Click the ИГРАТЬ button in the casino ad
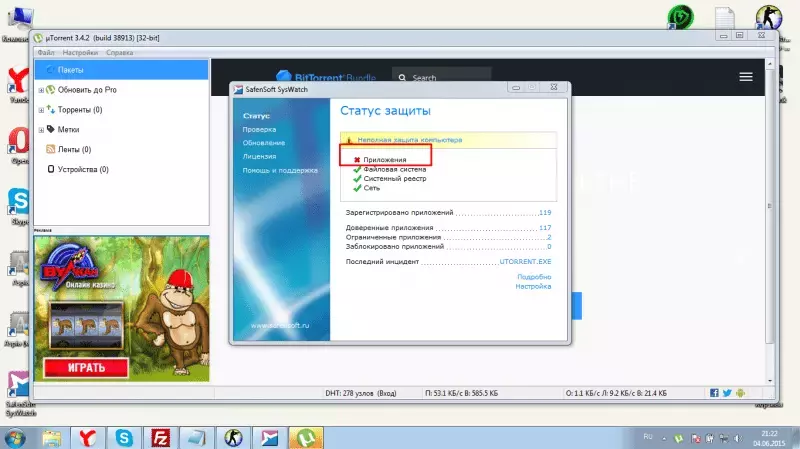800x449 pixels. click(x=86, y=367)
